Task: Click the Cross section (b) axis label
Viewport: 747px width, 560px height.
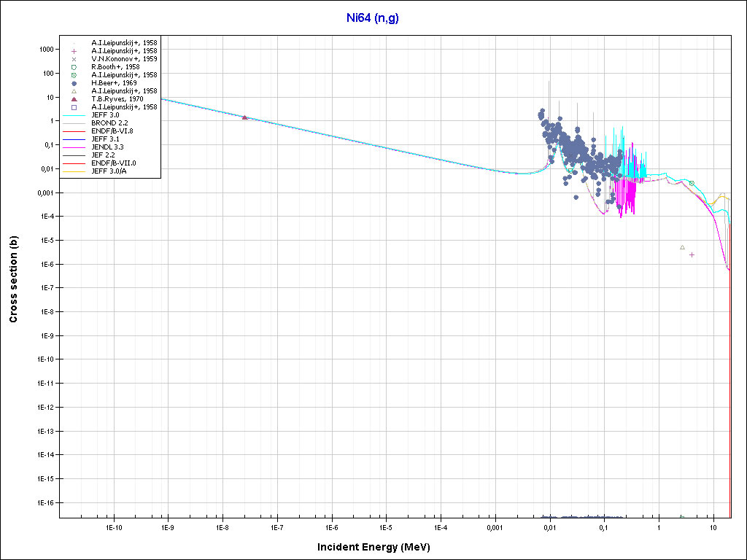Action: pos(13,280)
